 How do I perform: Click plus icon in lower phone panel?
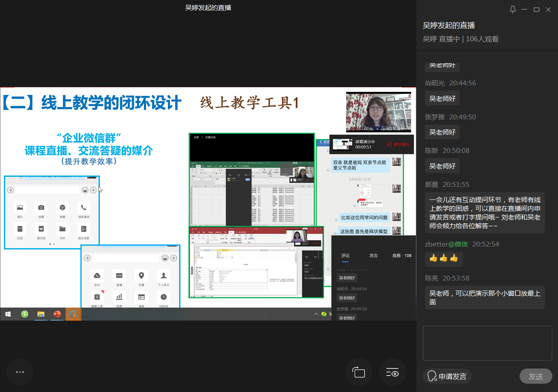[174, 258]
